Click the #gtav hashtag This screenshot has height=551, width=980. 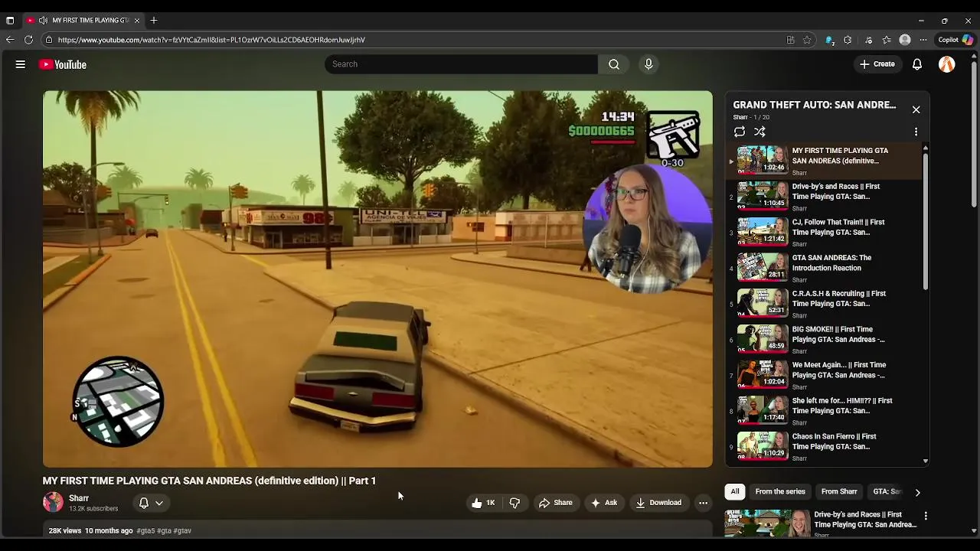coord(182,531)
